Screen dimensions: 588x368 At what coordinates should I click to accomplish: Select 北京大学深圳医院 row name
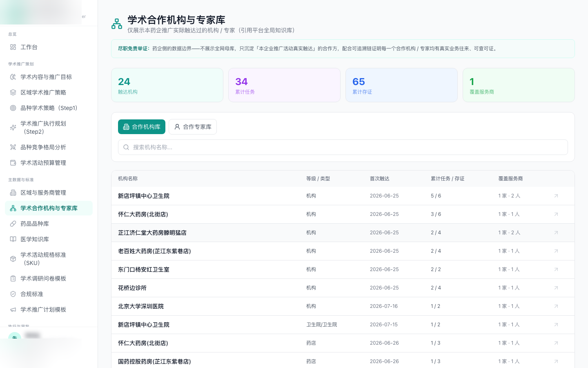[x=141, y=306]
